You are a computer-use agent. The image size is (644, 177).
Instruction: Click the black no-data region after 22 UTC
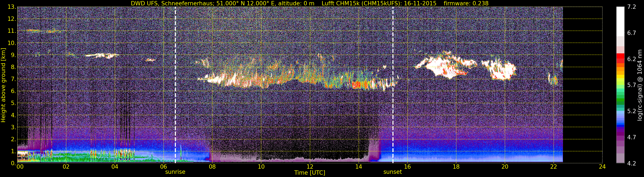pyautogui.click(x=582, y=85)
